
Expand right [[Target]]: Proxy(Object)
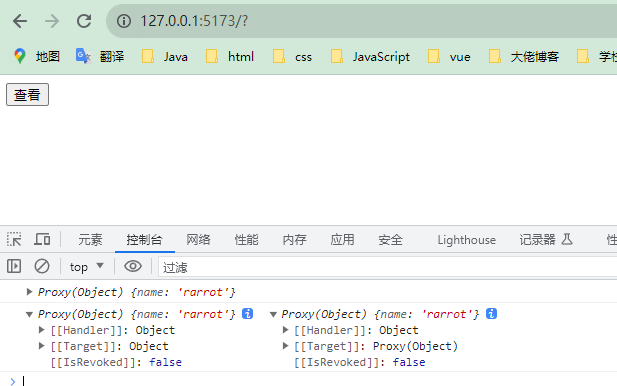(x=285, y=346)
